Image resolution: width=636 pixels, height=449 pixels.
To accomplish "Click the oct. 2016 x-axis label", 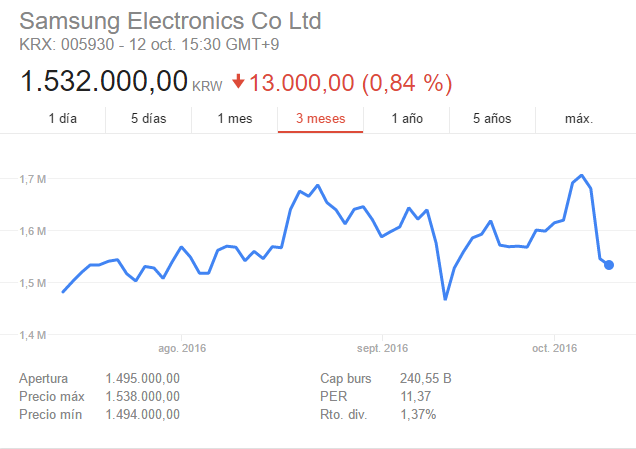I will pos(555,348).
